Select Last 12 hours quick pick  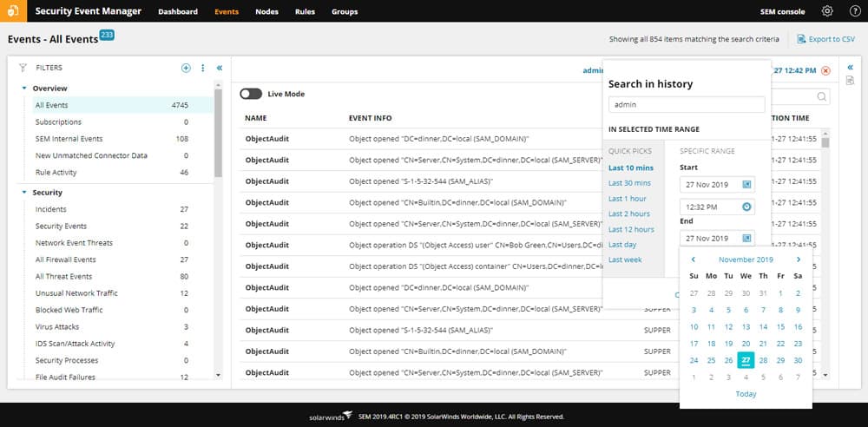click(x=631, y=229)
